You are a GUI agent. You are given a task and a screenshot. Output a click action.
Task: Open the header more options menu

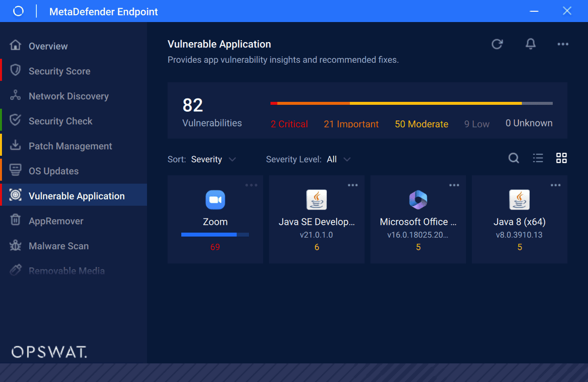coord(563,44)
